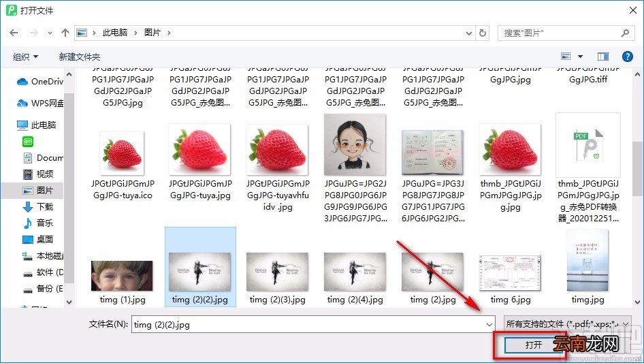Select OneDrive in the navigation pane

[40, 82]
